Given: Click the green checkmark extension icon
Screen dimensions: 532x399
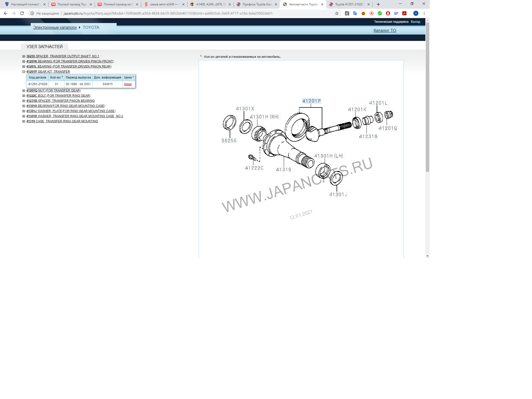Looking at the screenshot, I should point(380,13).
